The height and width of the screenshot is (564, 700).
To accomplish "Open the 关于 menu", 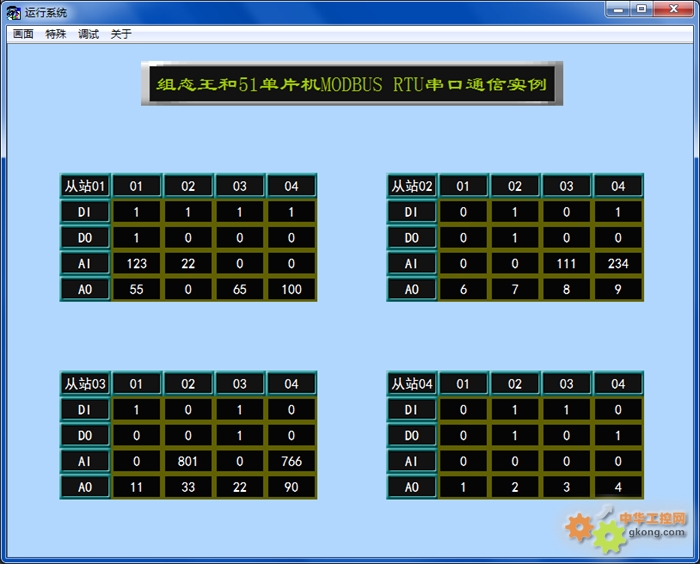I will point(121,34).
